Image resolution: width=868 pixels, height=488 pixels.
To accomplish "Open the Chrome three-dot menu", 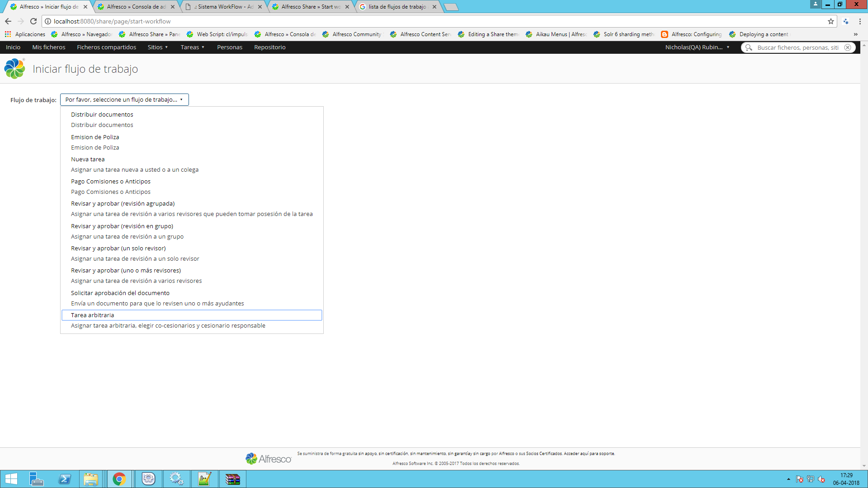I will (860, 21).
